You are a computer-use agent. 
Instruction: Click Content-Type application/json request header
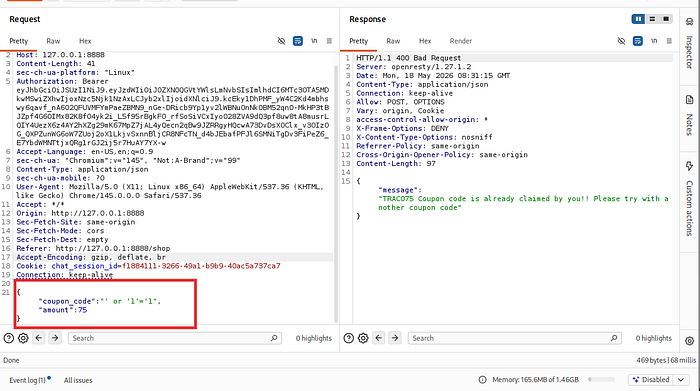[x=82, y=169]
